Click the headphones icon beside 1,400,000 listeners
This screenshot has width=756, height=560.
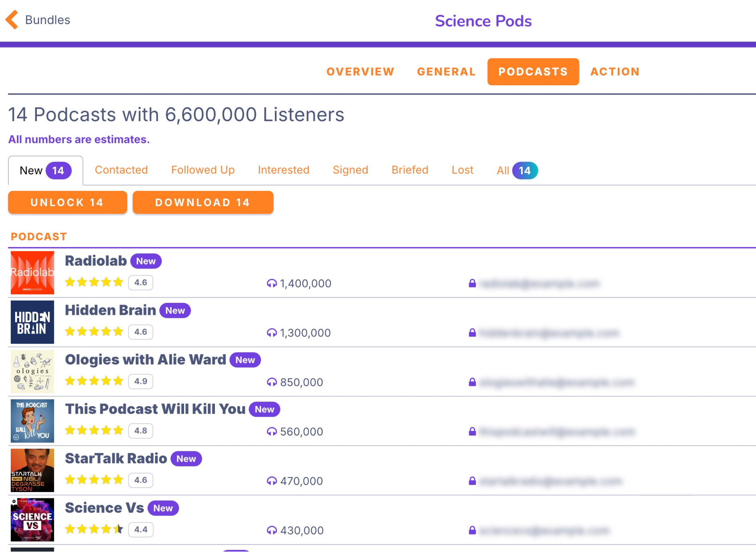tap(272, 283)
